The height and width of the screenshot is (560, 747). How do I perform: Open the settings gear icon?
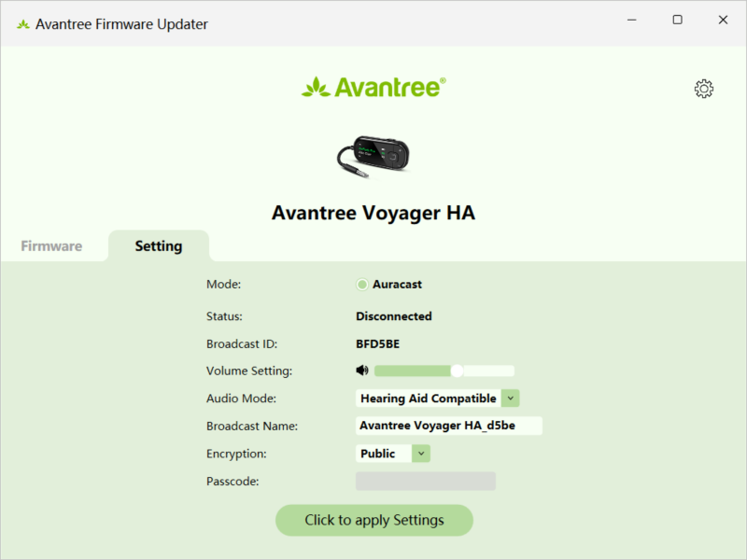704,89
